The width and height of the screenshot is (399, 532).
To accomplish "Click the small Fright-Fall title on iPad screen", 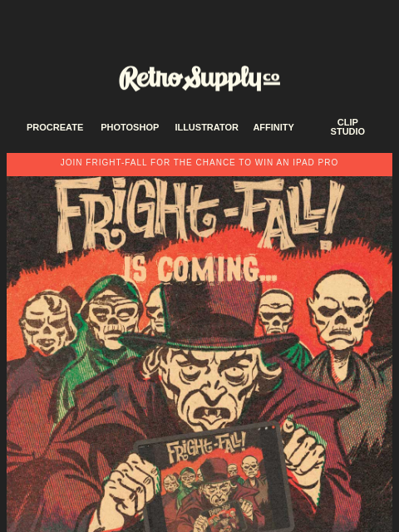I will point(205,447).
